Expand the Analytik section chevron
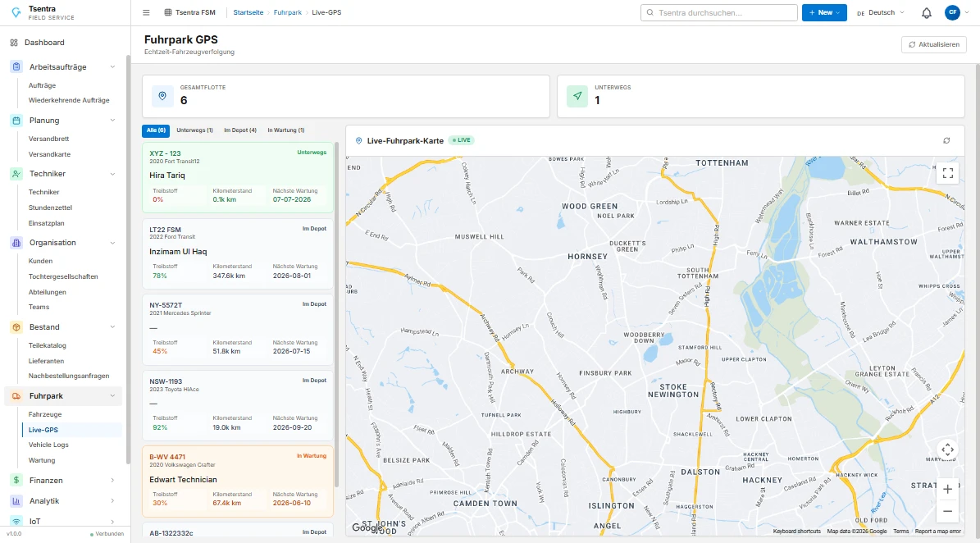 (112, 501)
